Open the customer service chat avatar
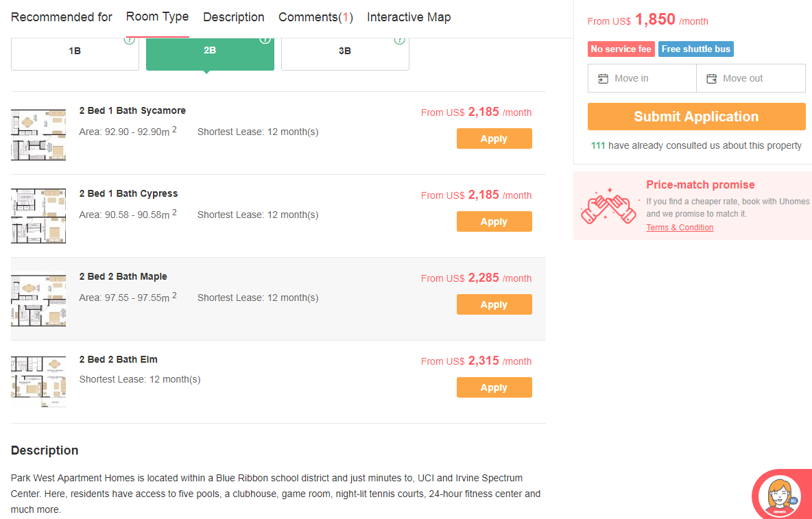 click(783, 494)
